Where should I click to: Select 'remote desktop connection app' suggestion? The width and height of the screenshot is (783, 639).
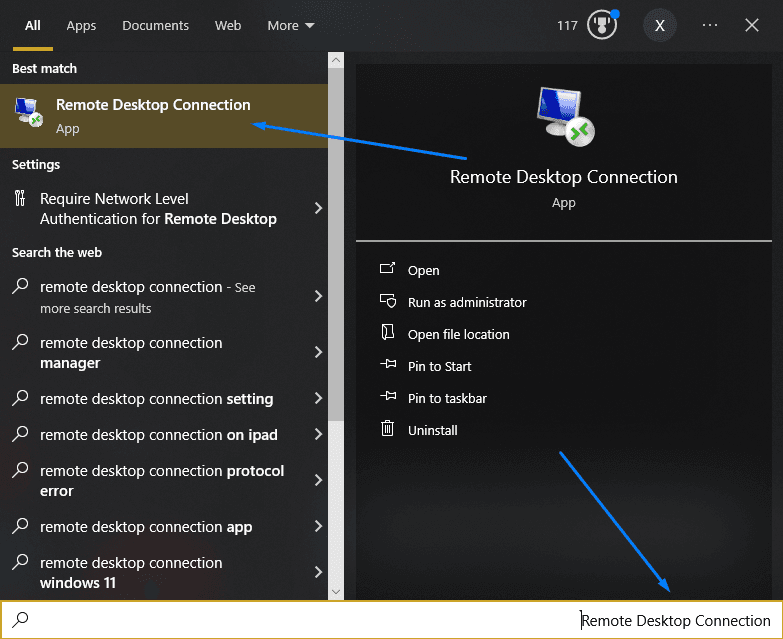(164, 526)
